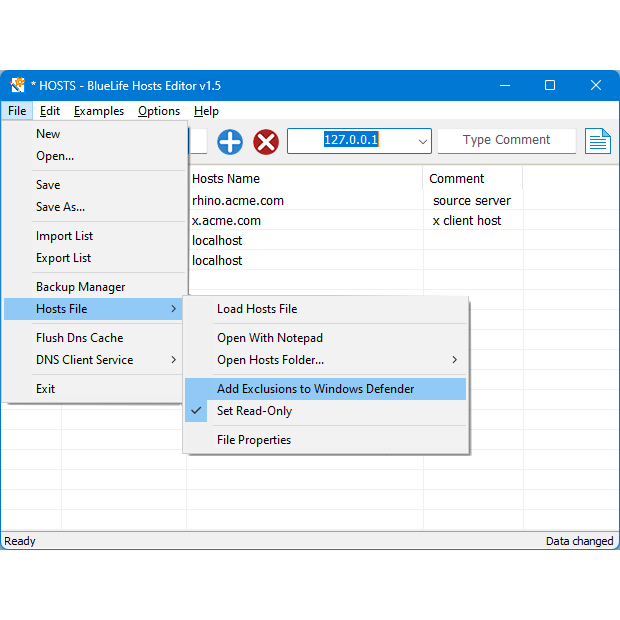
Task: Open the File menu
Action: click(x=17, y=111)
